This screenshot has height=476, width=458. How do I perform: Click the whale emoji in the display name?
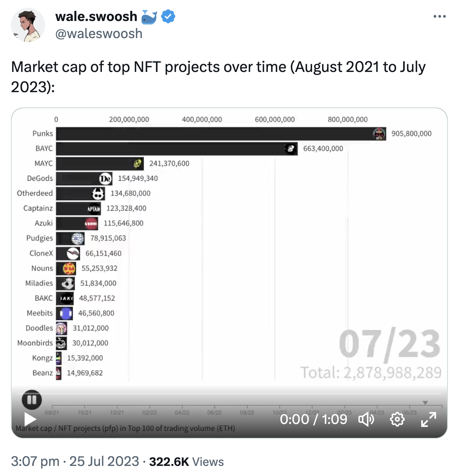click(x=149, y=16)
